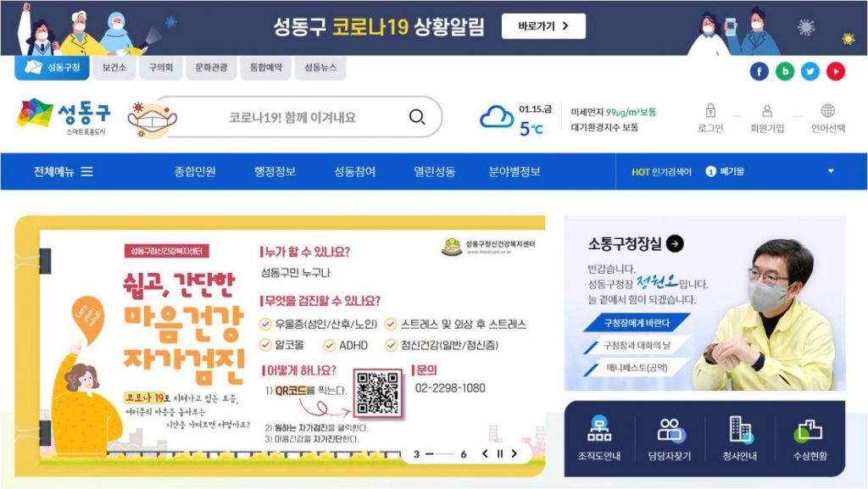Screen dimensions: 868x489
Task: Open 조직도안내 organization chart icon
Action: 599,430
